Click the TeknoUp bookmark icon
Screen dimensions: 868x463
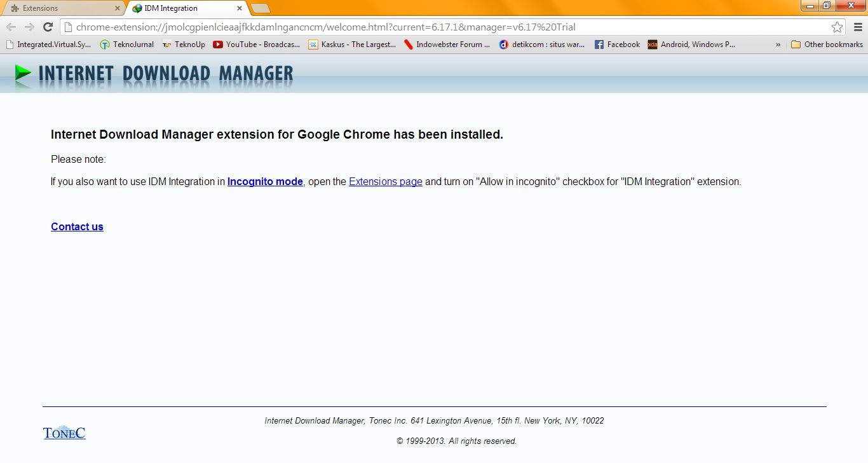167,45
